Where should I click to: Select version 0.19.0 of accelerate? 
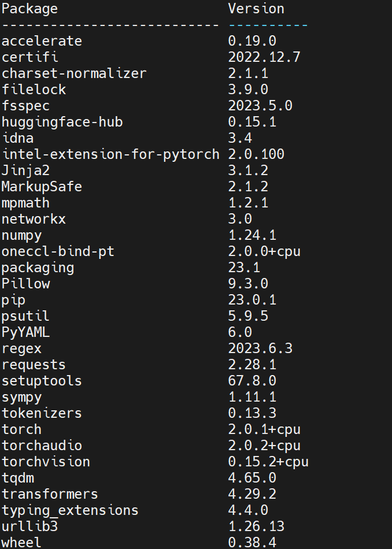[252, 41]
